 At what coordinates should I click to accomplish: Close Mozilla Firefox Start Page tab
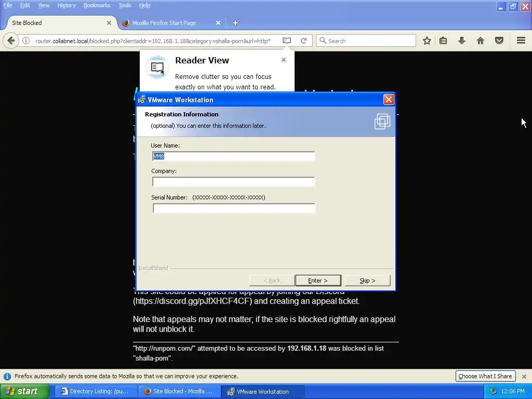pos(218,23)
